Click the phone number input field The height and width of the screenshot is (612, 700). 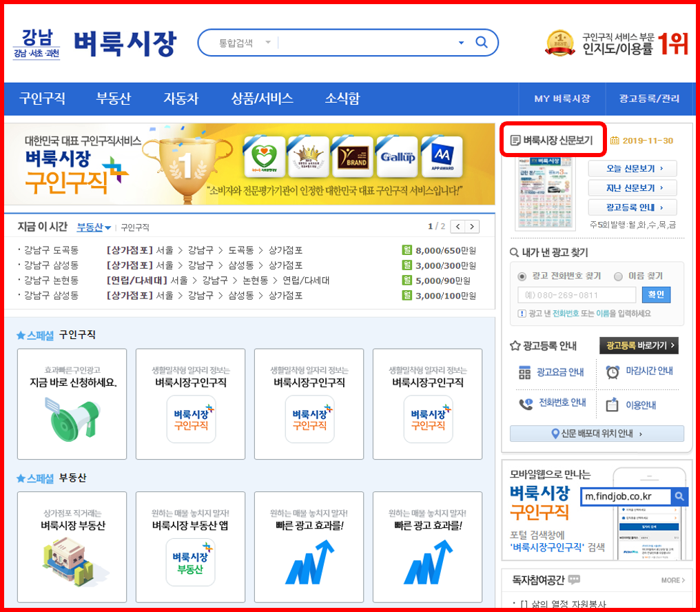(577, 295)
